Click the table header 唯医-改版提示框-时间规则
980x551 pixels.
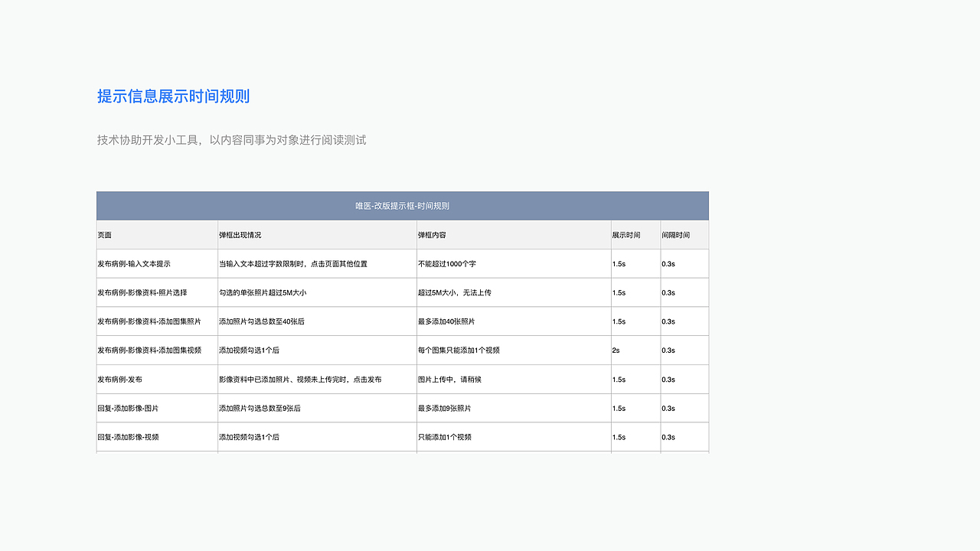[x=403, y=206]
